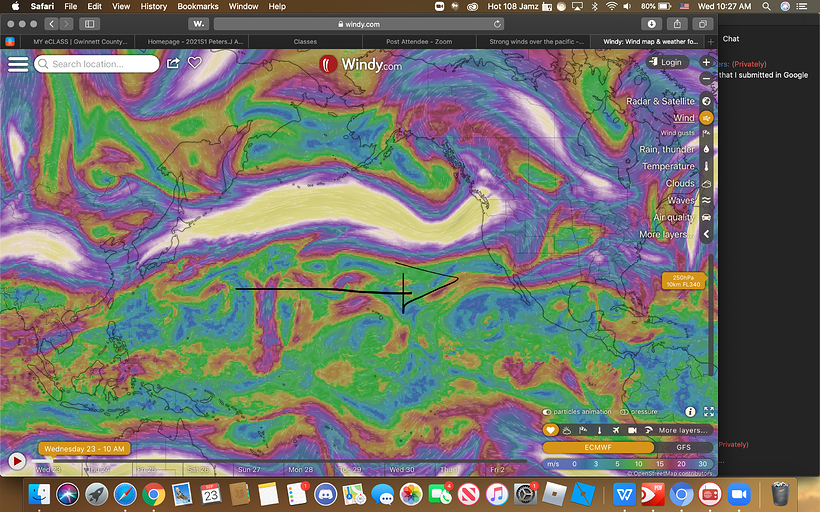Click the windy.com address bar
The image size is (820, 512).
(x=359, y=24)
